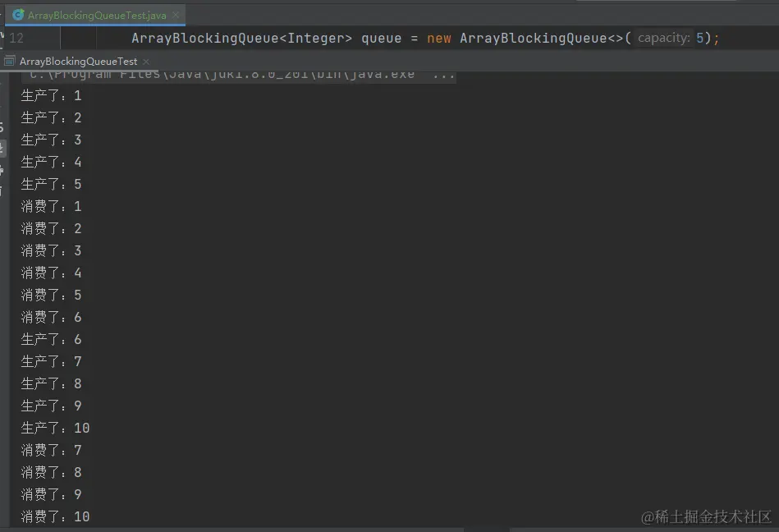Click the output line '生产了: 6'
779x532 pixels.
point(51,339)
